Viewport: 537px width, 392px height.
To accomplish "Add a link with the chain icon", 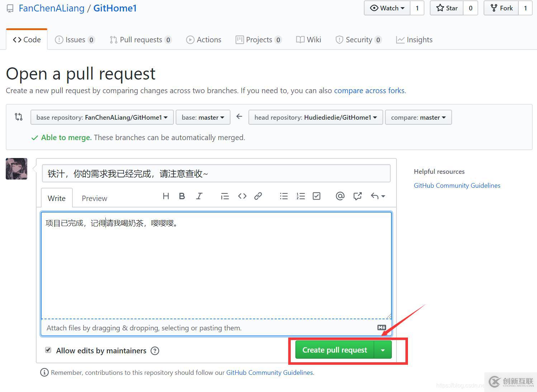I will click(x=258, y=196).
